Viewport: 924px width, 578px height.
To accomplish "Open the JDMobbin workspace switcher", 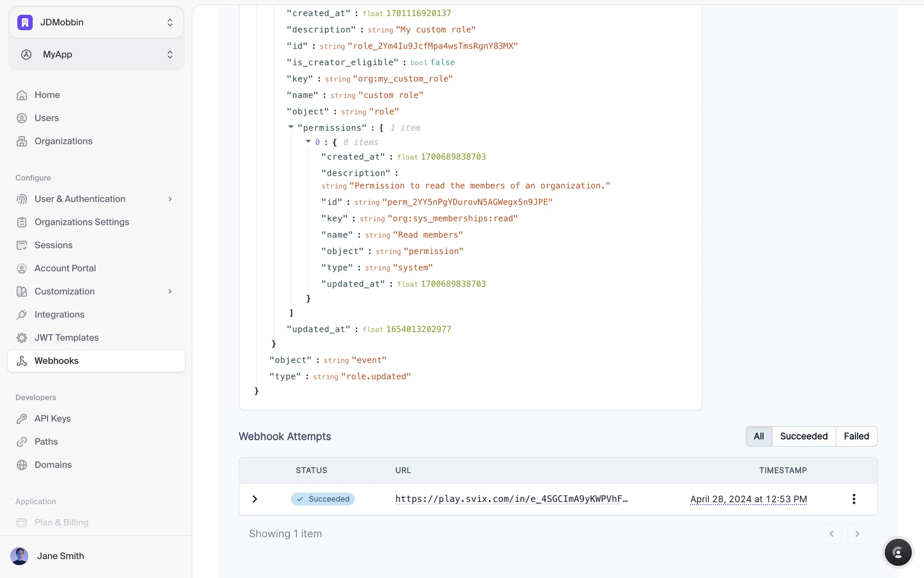I will 96,22.
